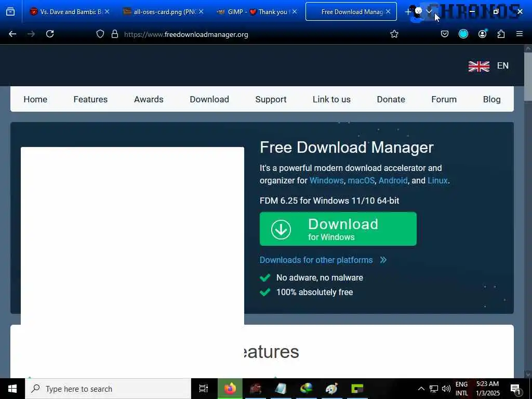This screenshot has height=399, width=532.
Task: Click the UK flag language icon
Action: (478, 66)
